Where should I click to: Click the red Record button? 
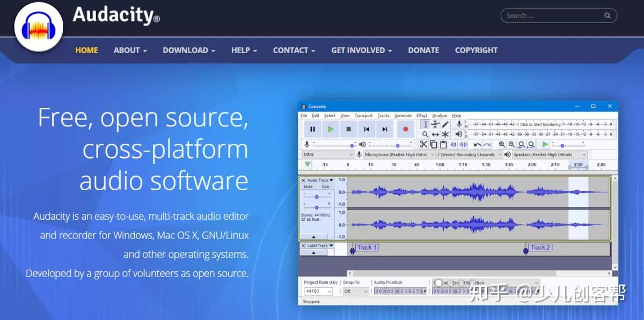point(405,129)
